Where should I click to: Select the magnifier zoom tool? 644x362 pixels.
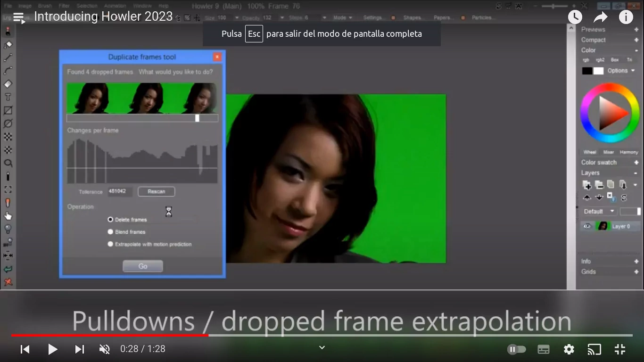click(x=8, y=163)
